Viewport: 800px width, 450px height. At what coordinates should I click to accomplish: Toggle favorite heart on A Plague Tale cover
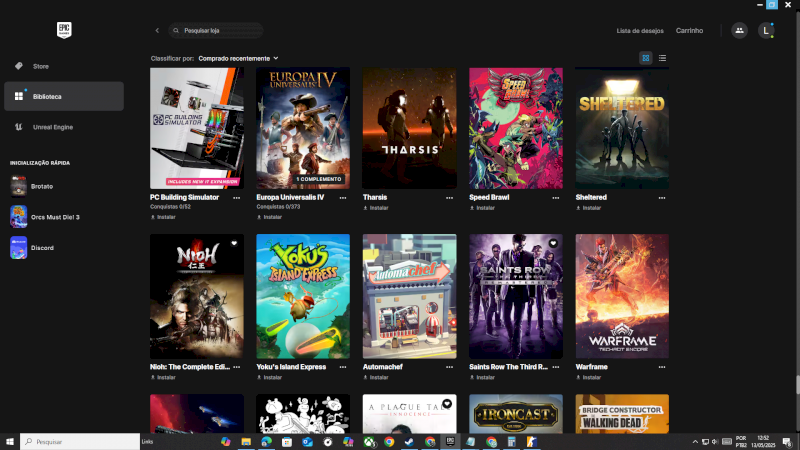[x=447, y=404]
